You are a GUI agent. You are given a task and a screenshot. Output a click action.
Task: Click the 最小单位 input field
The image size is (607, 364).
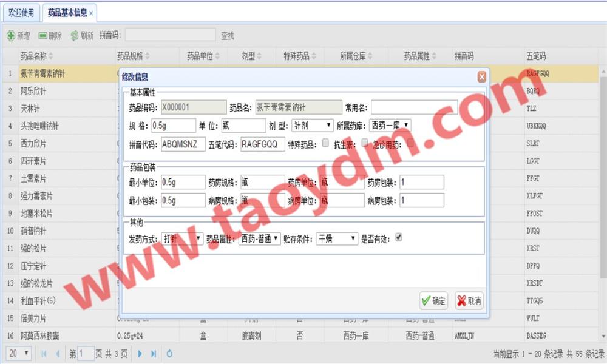pos(183,182)
